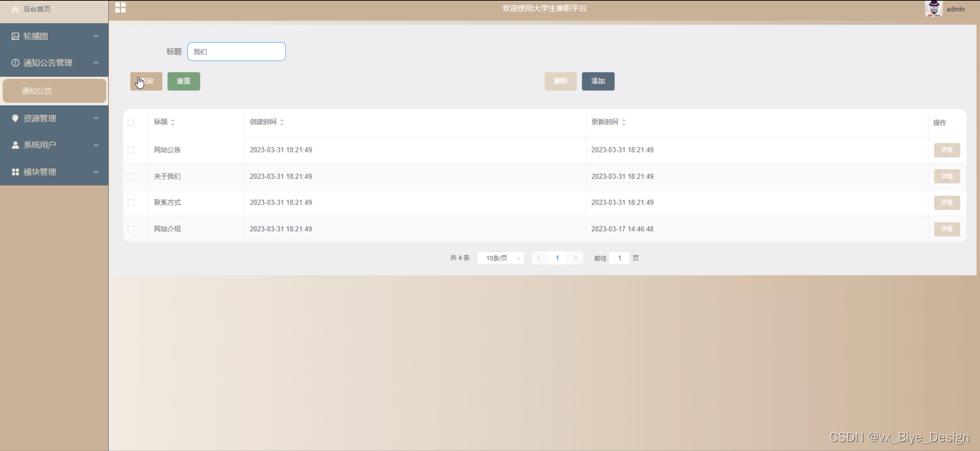The image size is (980, 451).
Task: Open 详情 for the 网站公告 row
Action: pos(947,150)
